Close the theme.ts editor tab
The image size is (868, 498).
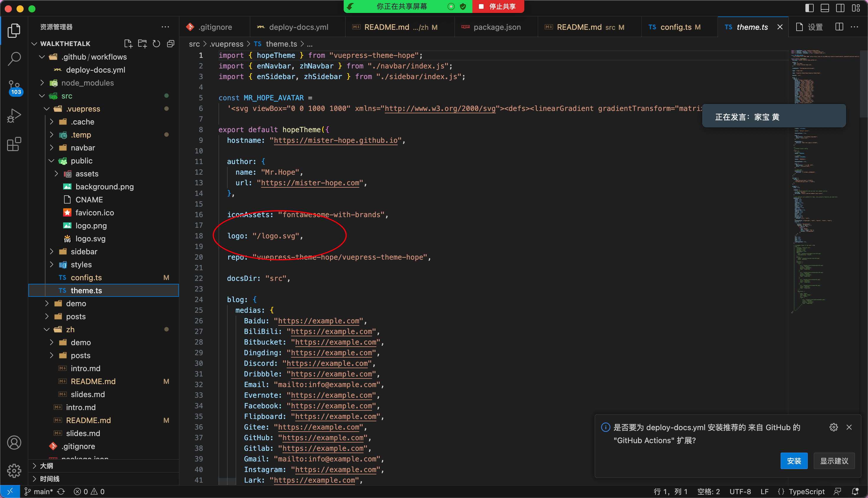(780, 27)
